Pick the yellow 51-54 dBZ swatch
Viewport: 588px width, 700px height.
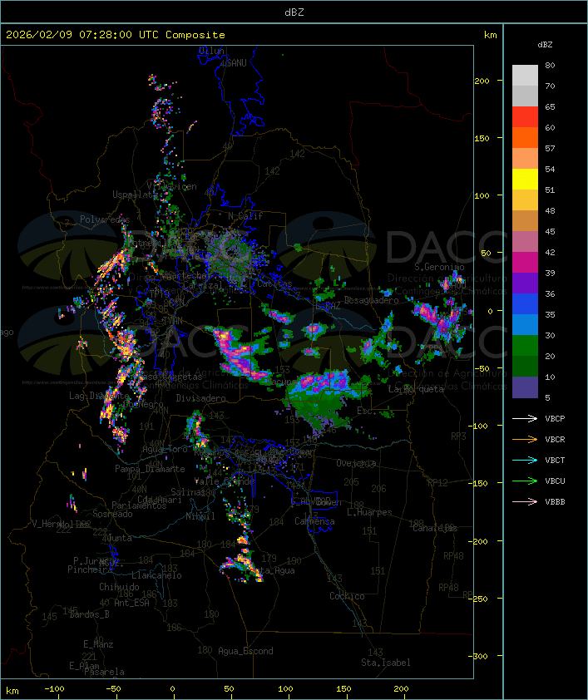coord(525,180)
